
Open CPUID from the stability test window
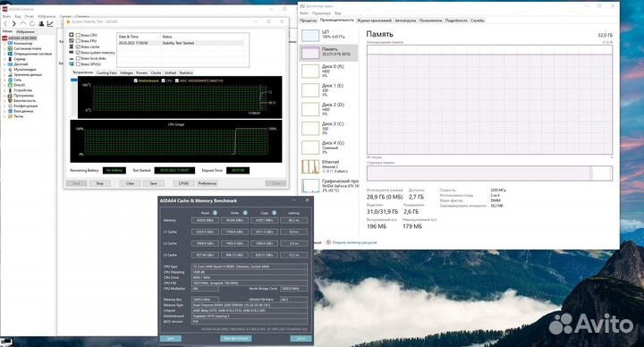coord(183,183)
